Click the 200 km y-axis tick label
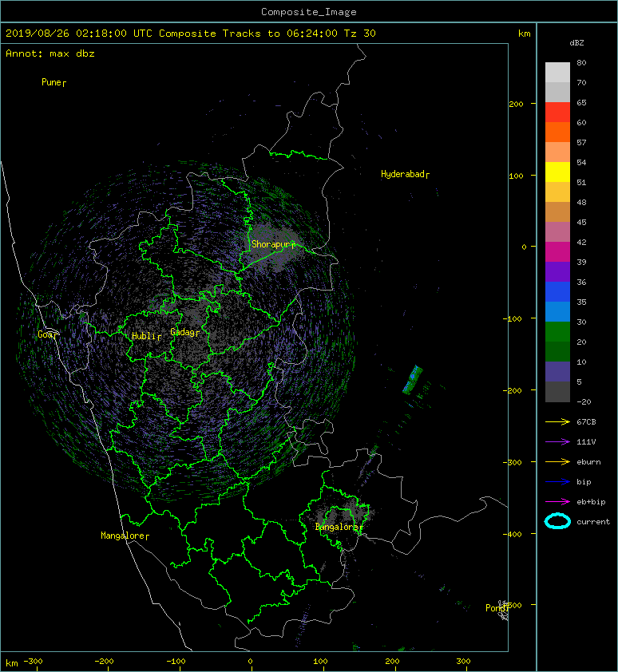 pyautogui.click(x=516, y=104)
